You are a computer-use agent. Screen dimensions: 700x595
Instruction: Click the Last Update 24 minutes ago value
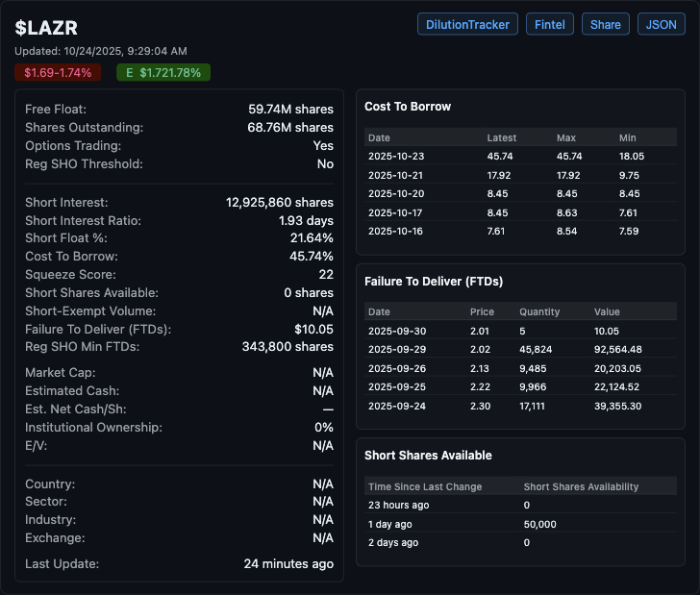click(x=288, y=563)
